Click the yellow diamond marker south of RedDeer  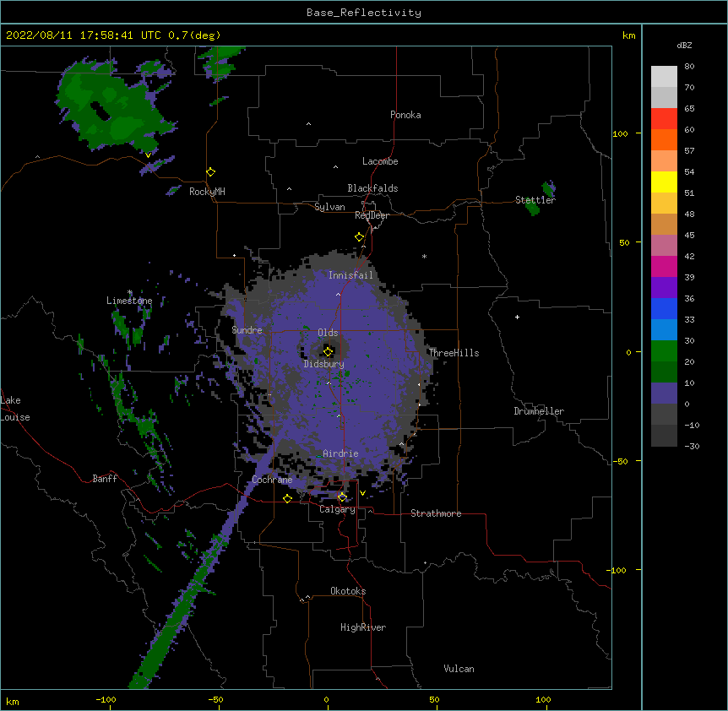point(359,237)
